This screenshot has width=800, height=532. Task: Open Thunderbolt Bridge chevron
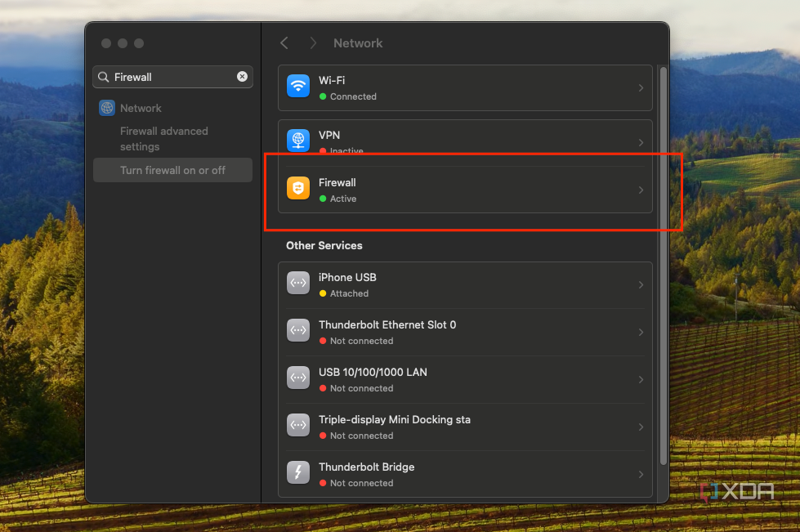(641, 474)
